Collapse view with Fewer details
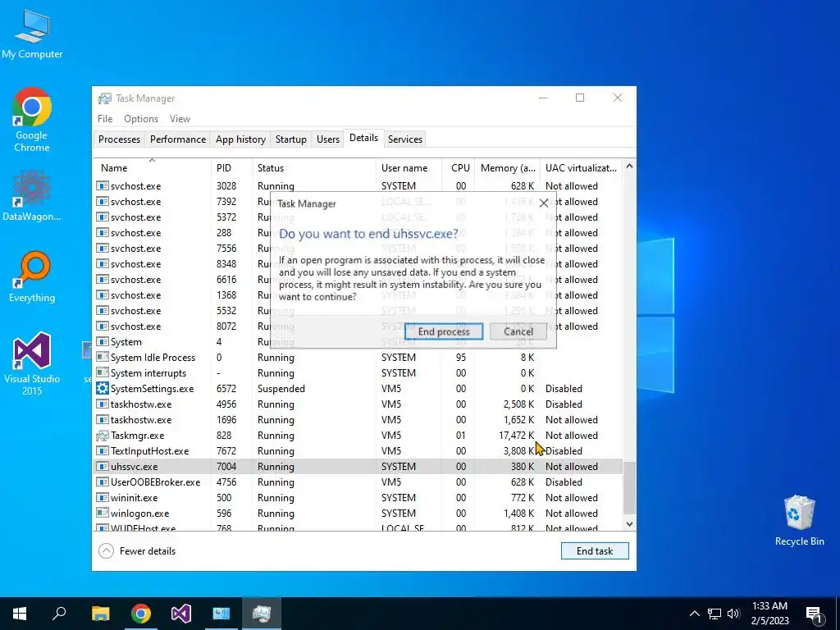 tap(137, 550)
